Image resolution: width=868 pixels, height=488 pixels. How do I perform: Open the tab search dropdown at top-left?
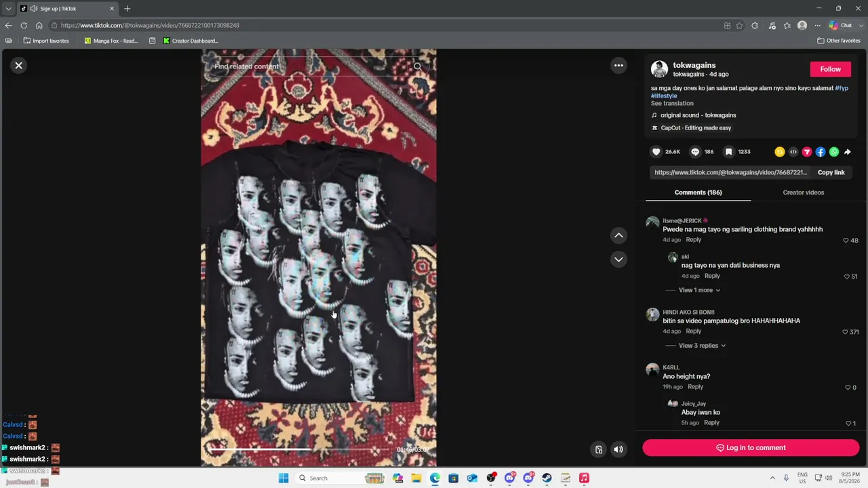click(x=8, y=9)
